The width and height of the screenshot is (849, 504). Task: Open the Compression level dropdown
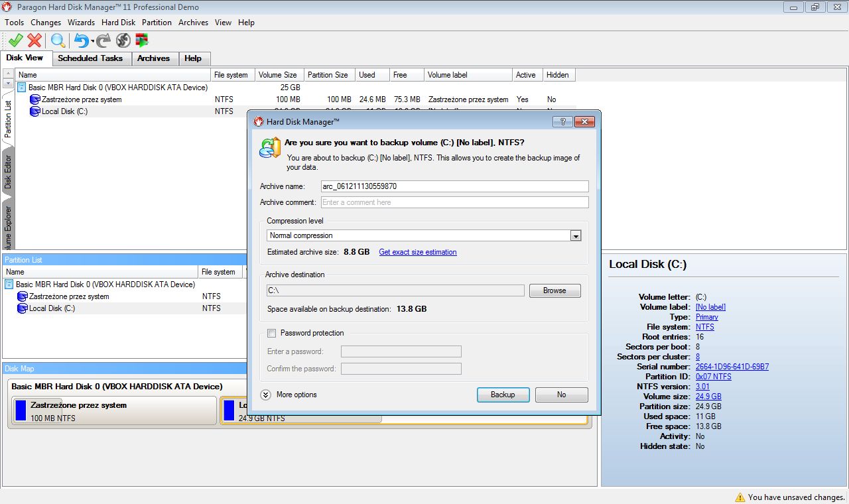[x=576, y=235]
